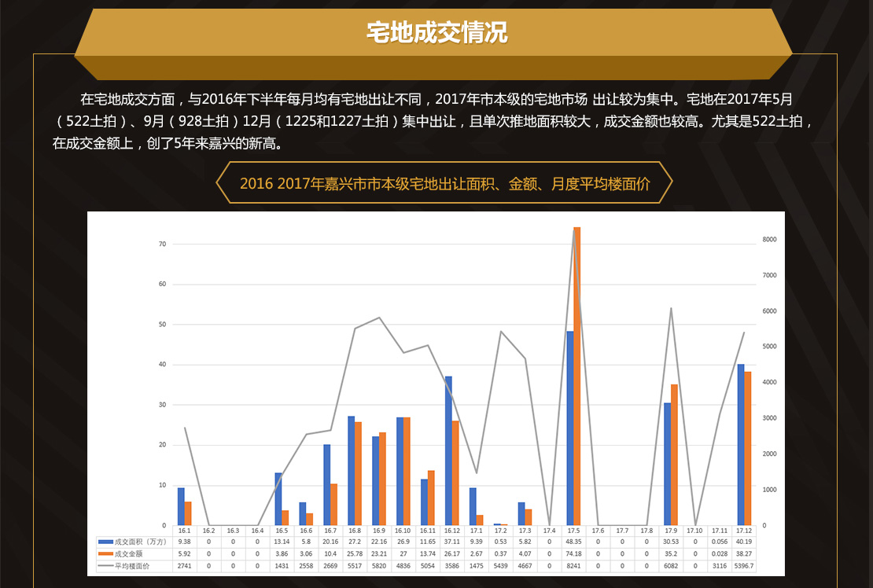Click the 8000 label on right axis
This screenshot has height=588, width=873.
tap(769, 240)
